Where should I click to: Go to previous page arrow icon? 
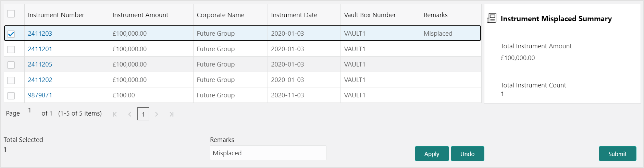pos(129,114)
